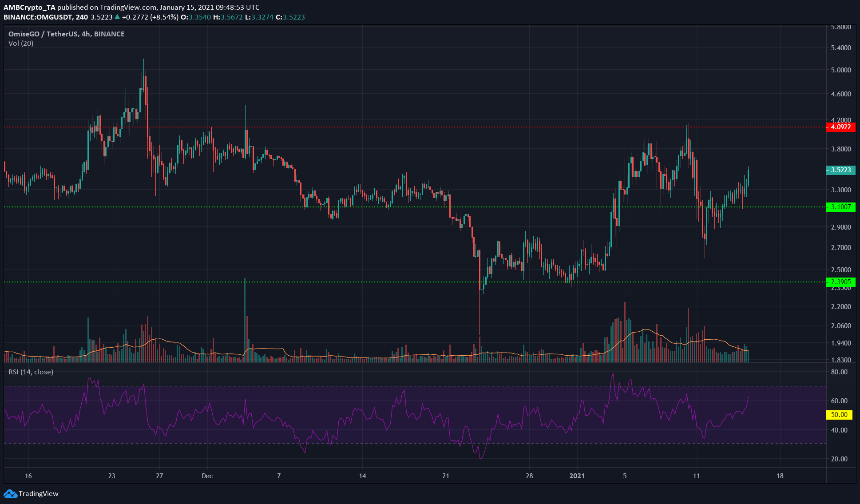Click the 2.5000 price axis label
Screen dimensions: 860x504
point(841,270)
